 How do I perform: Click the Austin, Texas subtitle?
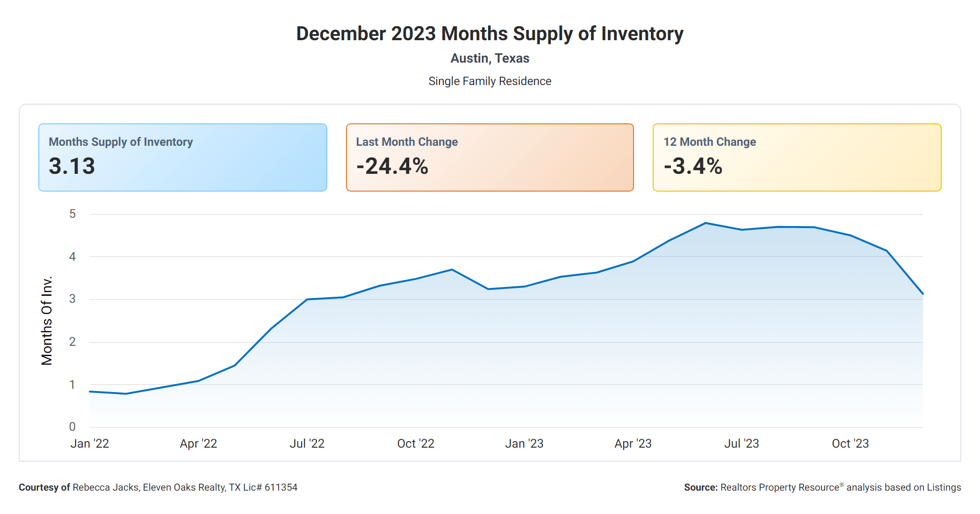[490, 58]
